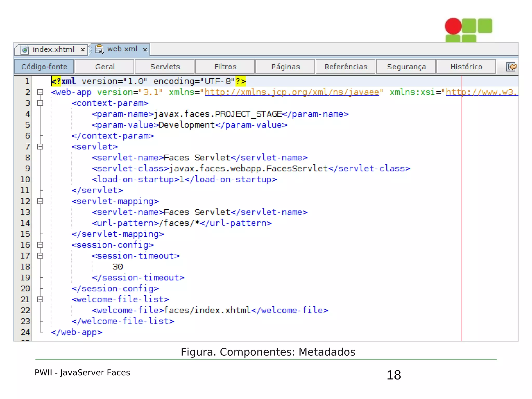The image size is (532, 399).
Task: Click the Development param-value text
Action: point(187,125)
